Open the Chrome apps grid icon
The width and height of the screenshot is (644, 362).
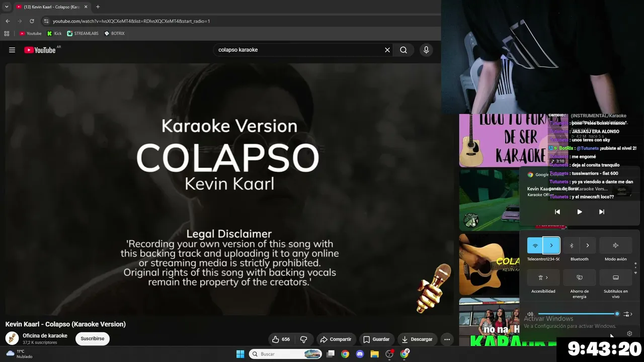(x=7, y=34)
